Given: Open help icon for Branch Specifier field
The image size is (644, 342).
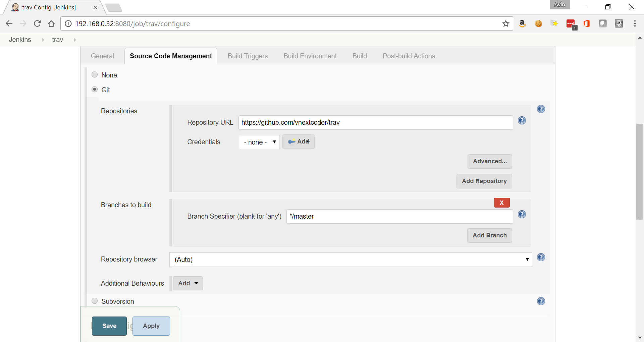Looking at the screenshot, I should click(x=522, y=215).
